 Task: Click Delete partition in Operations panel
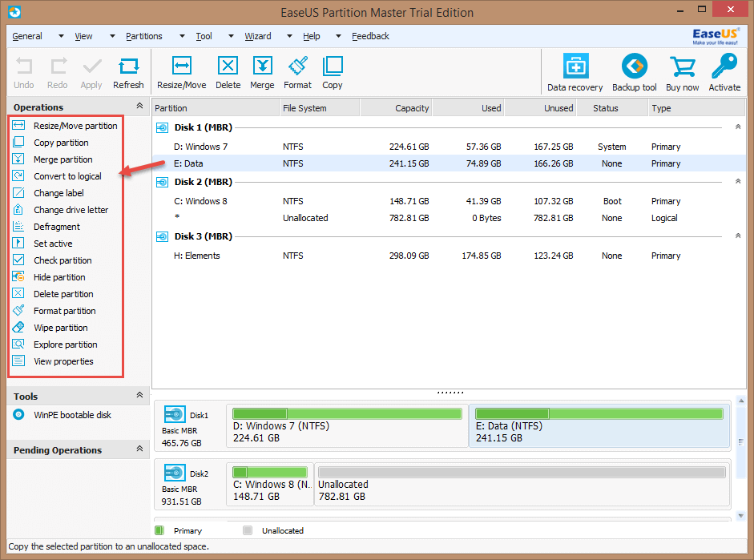pos(53,294)
